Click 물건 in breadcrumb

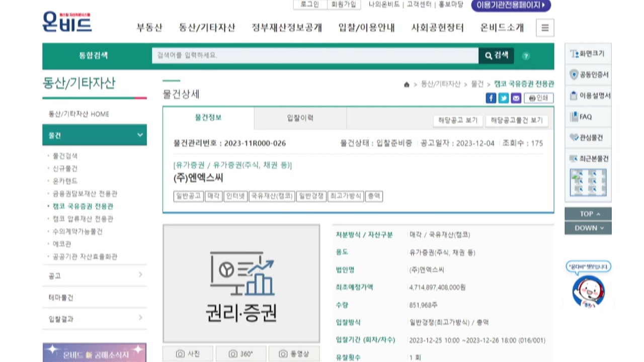[x=477, y=84]
